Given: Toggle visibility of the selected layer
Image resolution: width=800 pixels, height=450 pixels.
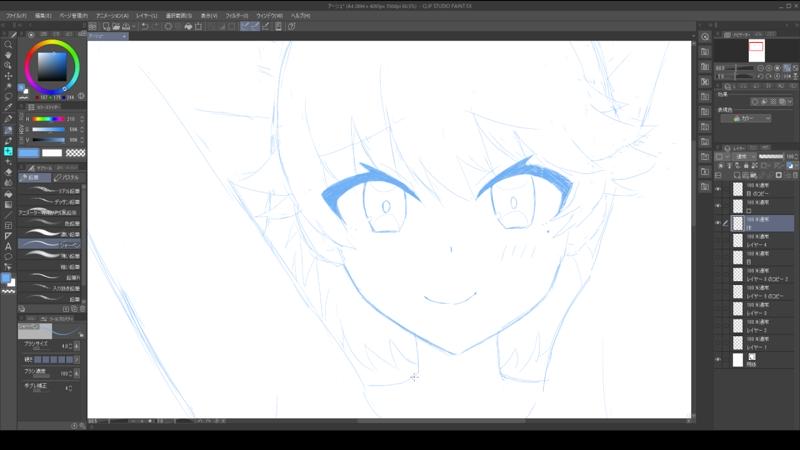Looking at the screenshot, I should point(718,223).
